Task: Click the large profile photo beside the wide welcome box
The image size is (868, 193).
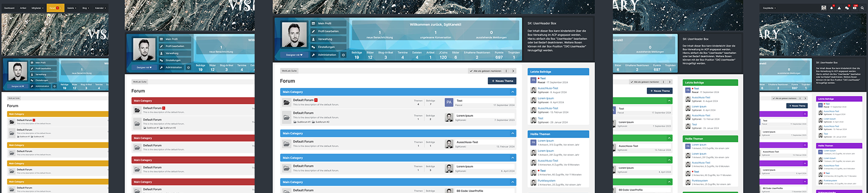Action: (293, 36)
